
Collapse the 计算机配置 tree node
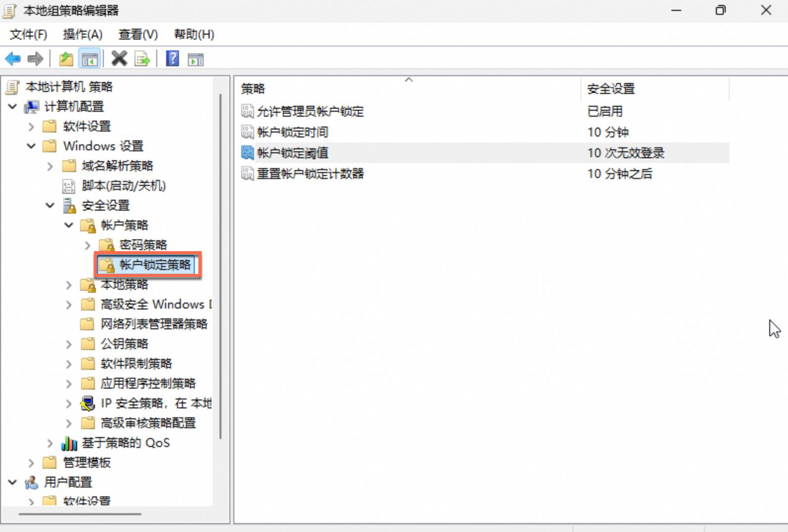pos(13,106)
